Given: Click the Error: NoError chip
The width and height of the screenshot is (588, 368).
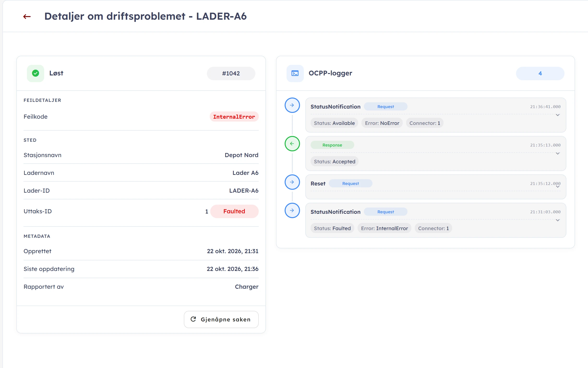Looking at the screenshot, I should coord(382,123).
